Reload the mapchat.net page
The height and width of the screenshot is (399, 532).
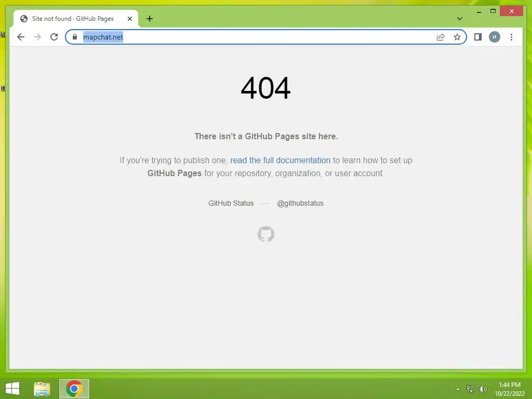click(54, 37)
